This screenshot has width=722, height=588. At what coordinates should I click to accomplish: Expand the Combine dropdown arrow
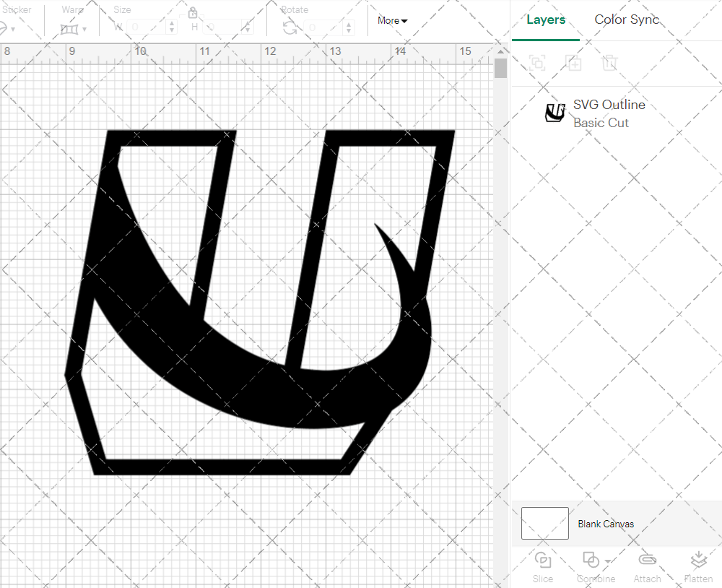click(608, 561)
